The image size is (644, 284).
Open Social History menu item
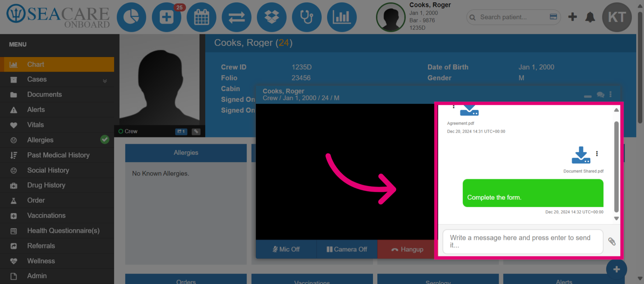[x=57, y=170]
